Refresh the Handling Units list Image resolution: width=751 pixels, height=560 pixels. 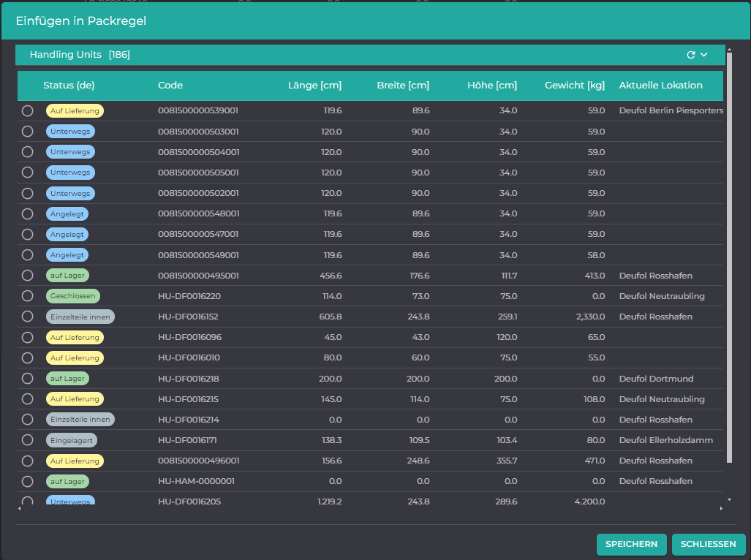tap(690, 55)
